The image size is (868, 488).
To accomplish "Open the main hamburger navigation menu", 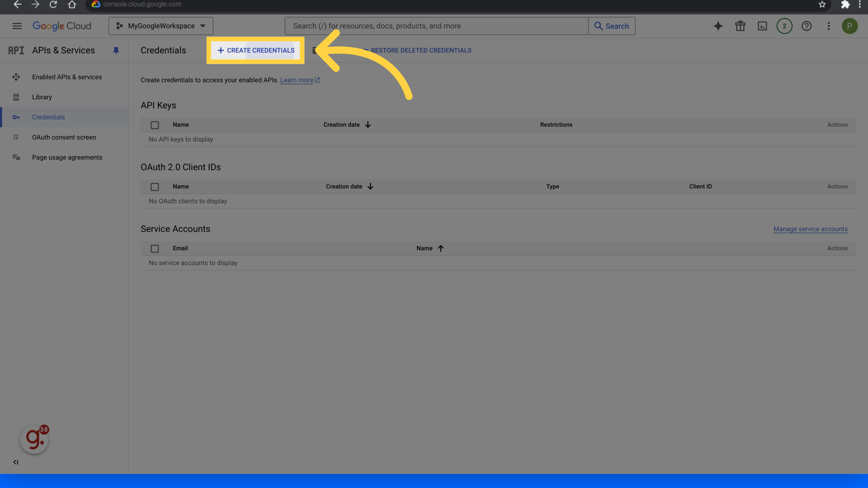I will pyautogui.click(x=17, y=26).
